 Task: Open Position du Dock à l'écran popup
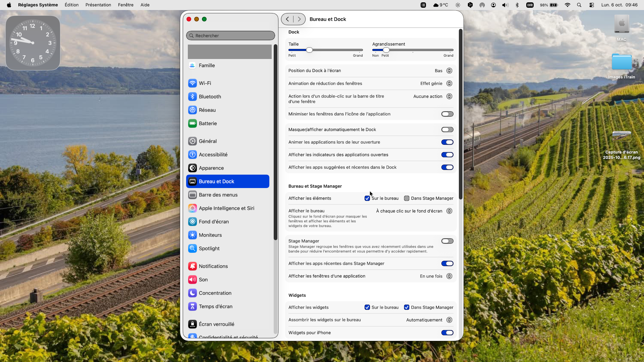coord(449,71)
